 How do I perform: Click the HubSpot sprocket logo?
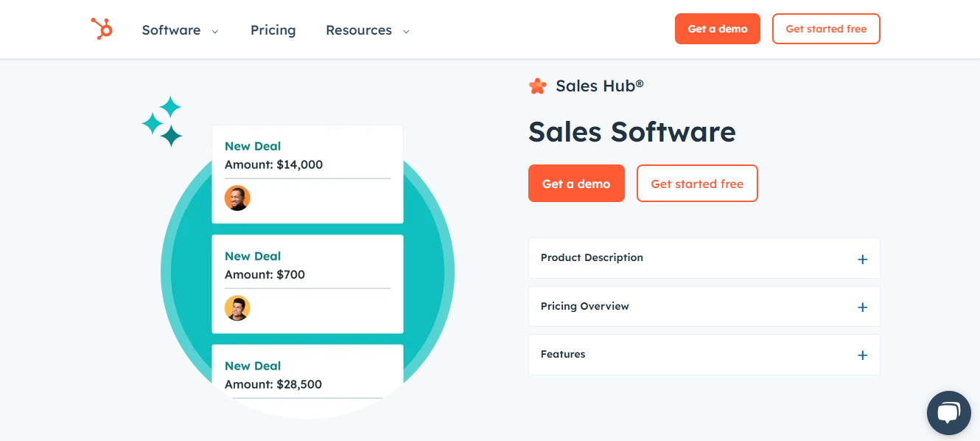pos(102,29)
